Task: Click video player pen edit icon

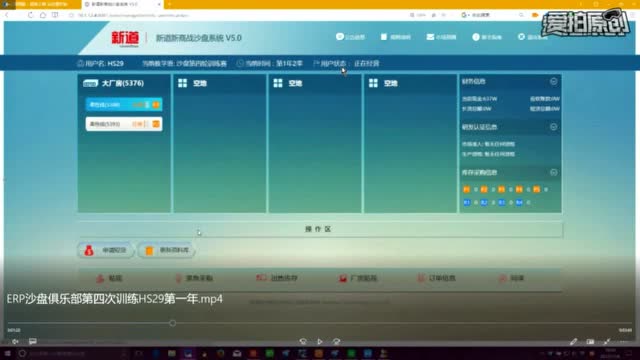Action: pos(573,341)
